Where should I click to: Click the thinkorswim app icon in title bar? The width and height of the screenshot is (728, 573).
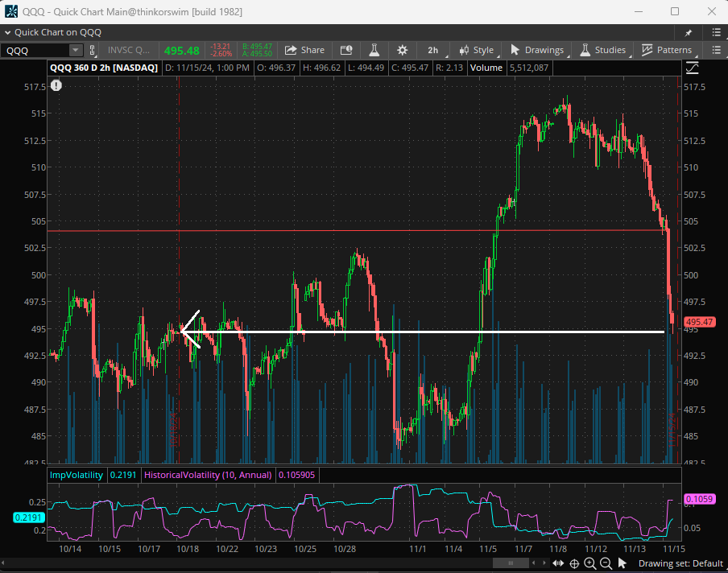click(x=11, y=11)
